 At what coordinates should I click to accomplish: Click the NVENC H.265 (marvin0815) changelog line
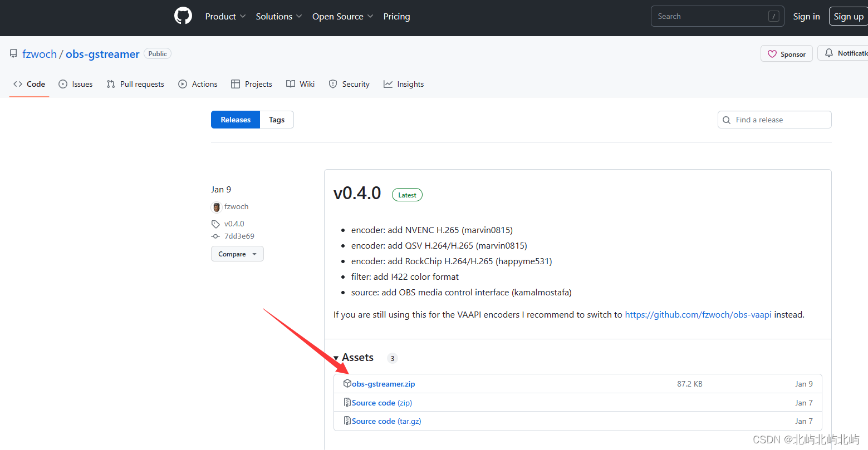(432, 230)
